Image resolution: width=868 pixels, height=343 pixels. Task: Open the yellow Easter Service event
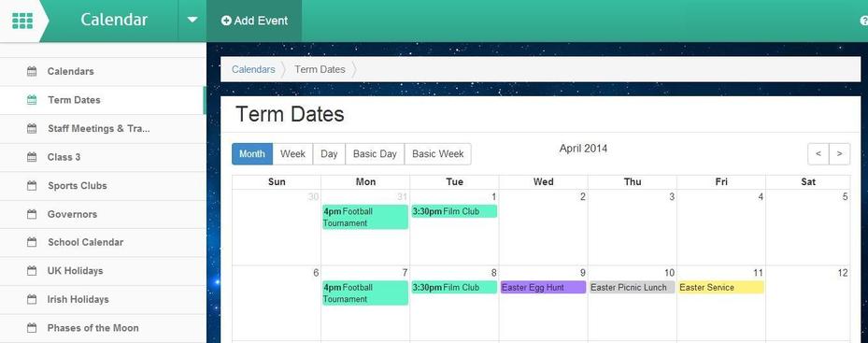click(721, 287)
